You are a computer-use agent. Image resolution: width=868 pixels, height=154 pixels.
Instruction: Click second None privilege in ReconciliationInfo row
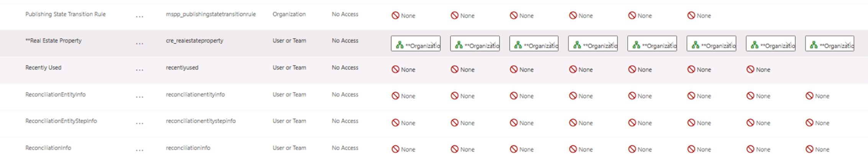click(x=462, y=149)
